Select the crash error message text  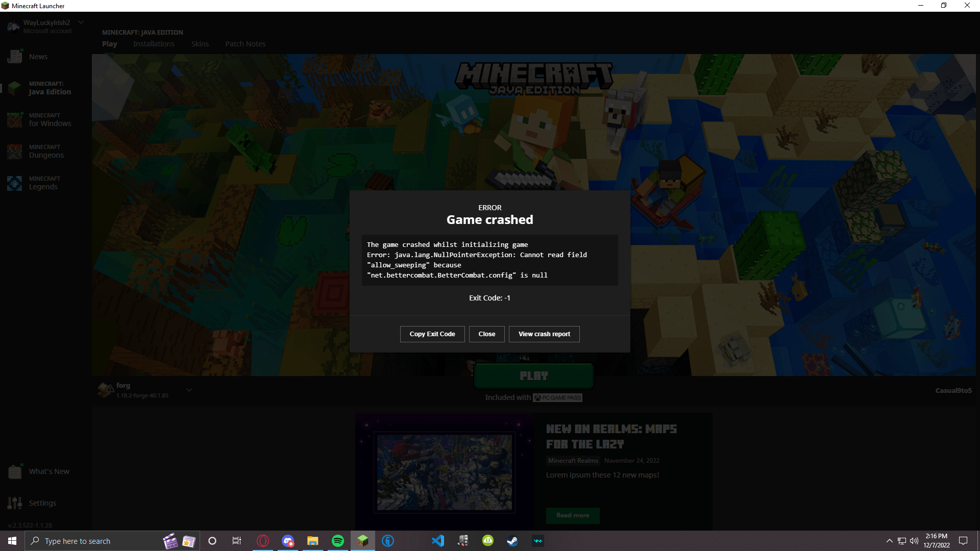(477, 260)
